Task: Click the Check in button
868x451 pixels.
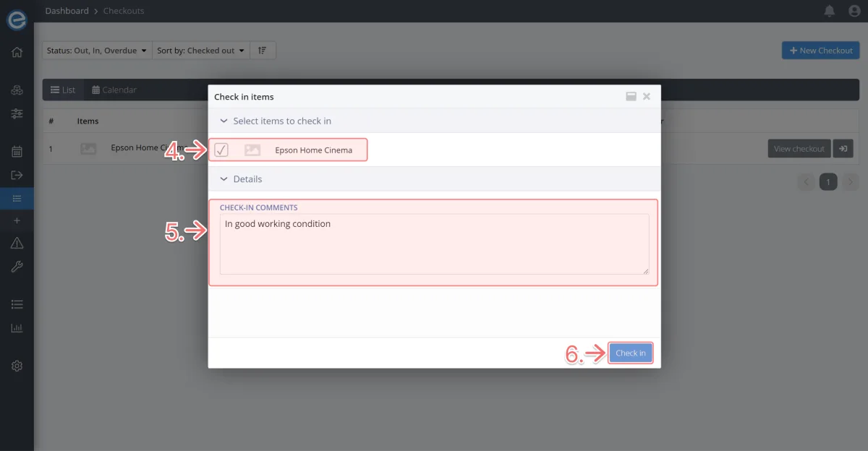Action: 630,353
